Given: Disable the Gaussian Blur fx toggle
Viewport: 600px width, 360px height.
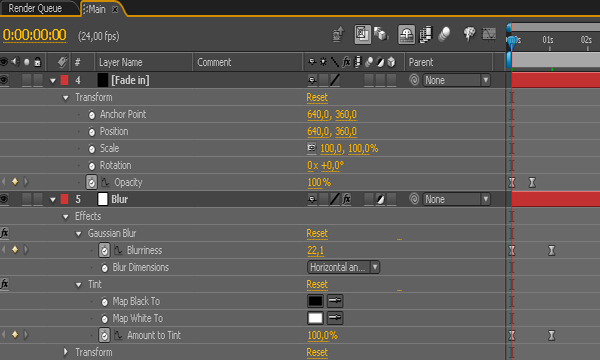Looking at the screenshot, I should pos(5,233).
